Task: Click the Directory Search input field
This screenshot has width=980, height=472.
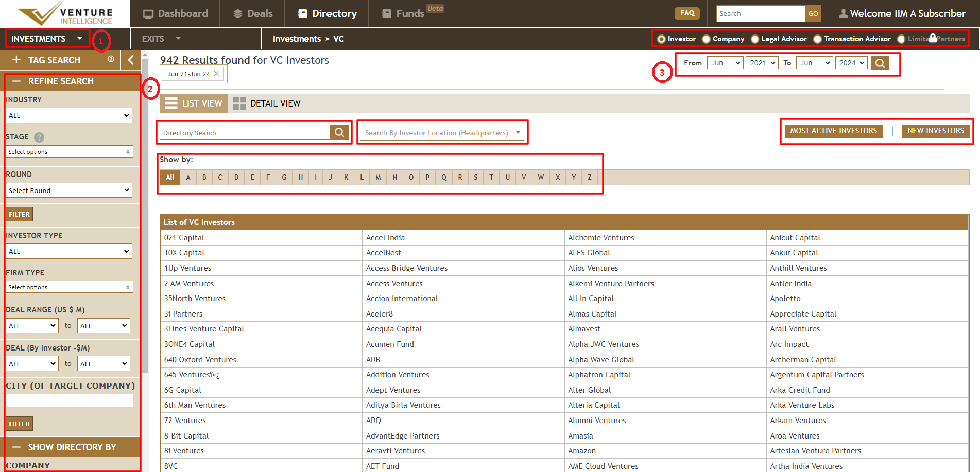Action: pyautogui.click(x=245, y=133)
